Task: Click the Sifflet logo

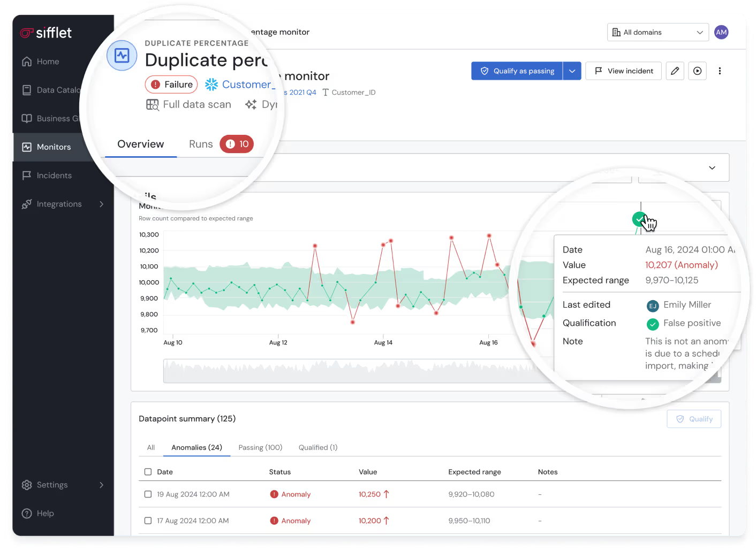Action: 46,33
